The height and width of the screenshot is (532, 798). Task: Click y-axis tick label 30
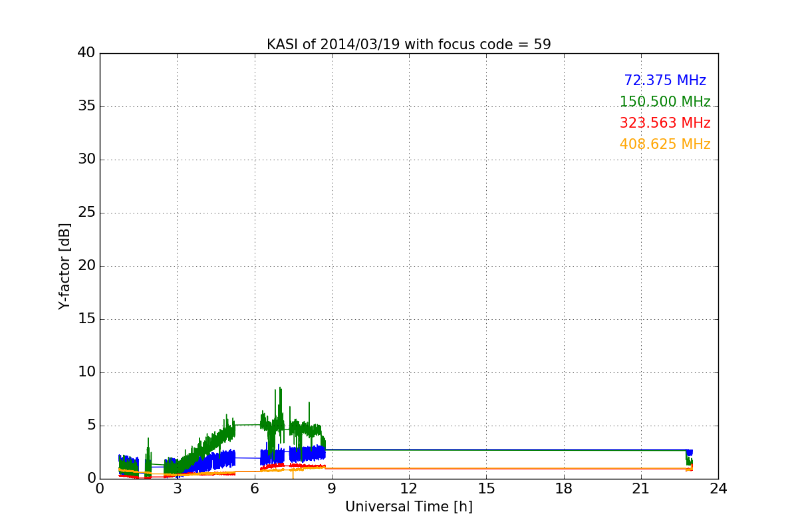86,160
